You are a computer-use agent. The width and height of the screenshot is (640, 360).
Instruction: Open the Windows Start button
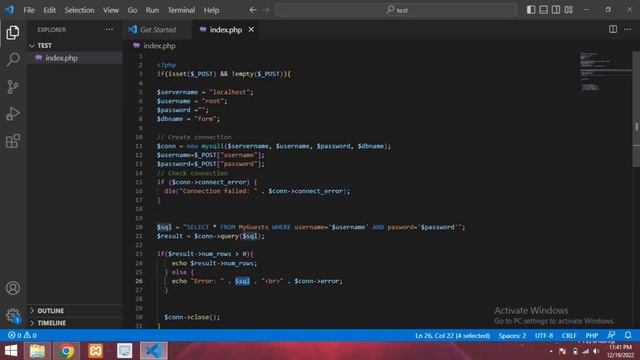pos(11,351)
